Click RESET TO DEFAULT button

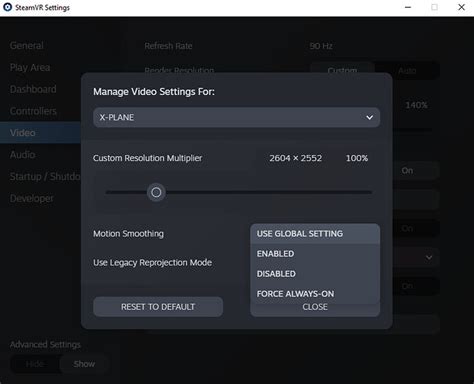click(x=158, y=307)
